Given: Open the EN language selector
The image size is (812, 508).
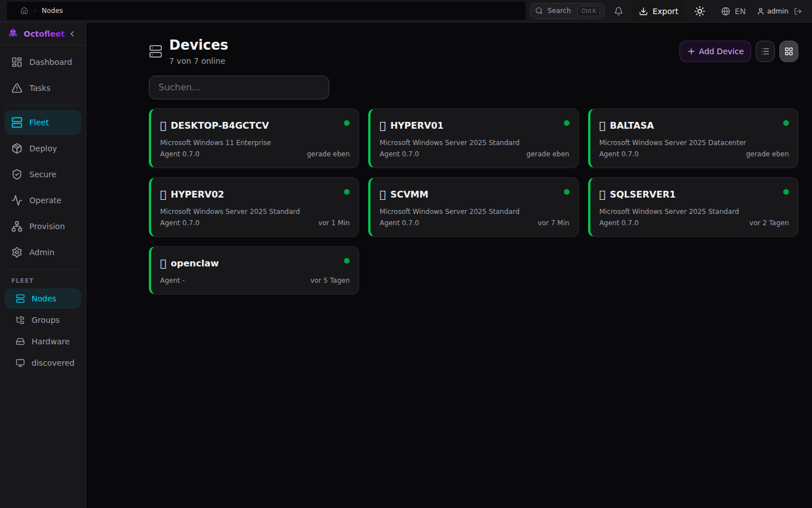Looking at the screenshot, I should pyautogui.click(x=734, y=11).
